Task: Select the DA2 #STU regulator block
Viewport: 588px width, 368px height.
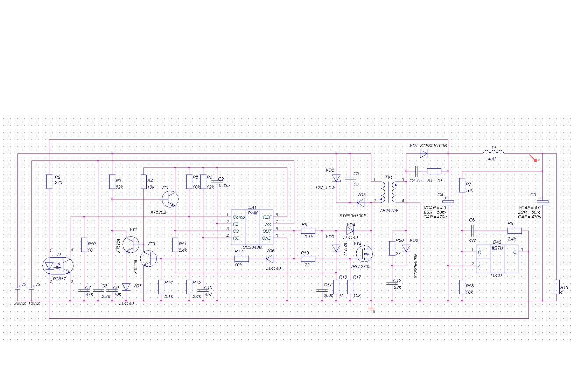Action: 497,259
